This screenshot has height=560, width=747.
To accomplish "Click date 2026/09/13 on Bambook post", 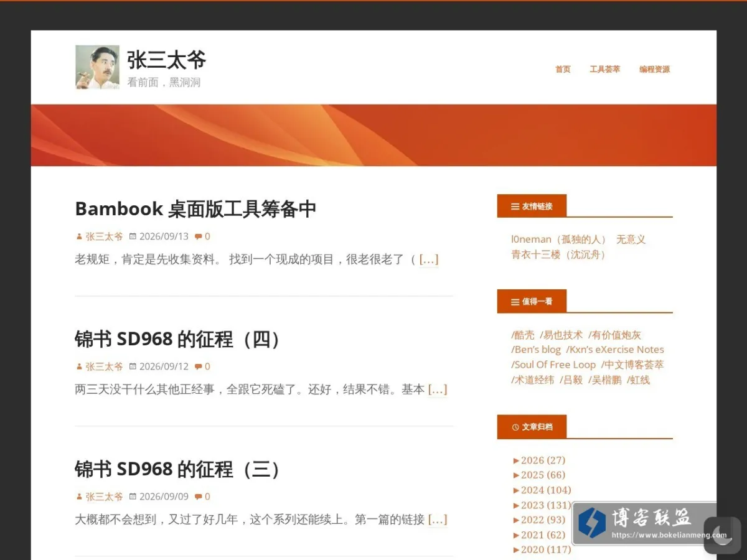I will click(164, 236).
